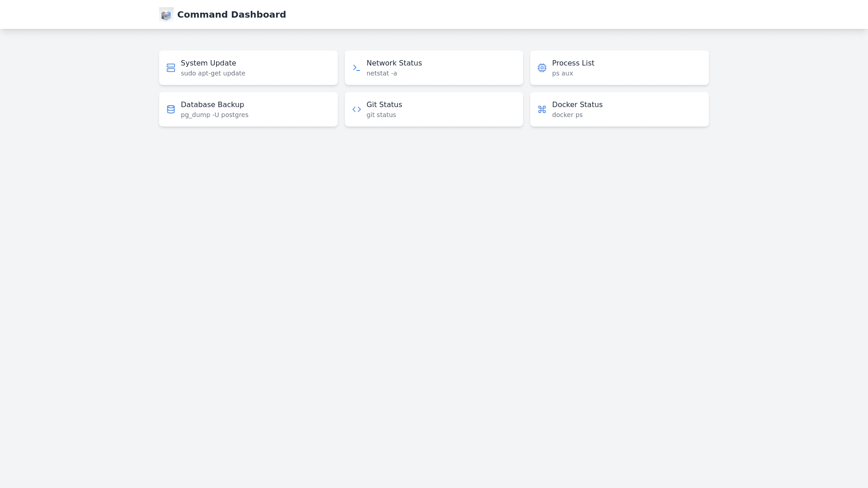The height and width of the screenshot is (488, 868).
Task: Click the server icon beside System Update
Action: tap(171, 68)
